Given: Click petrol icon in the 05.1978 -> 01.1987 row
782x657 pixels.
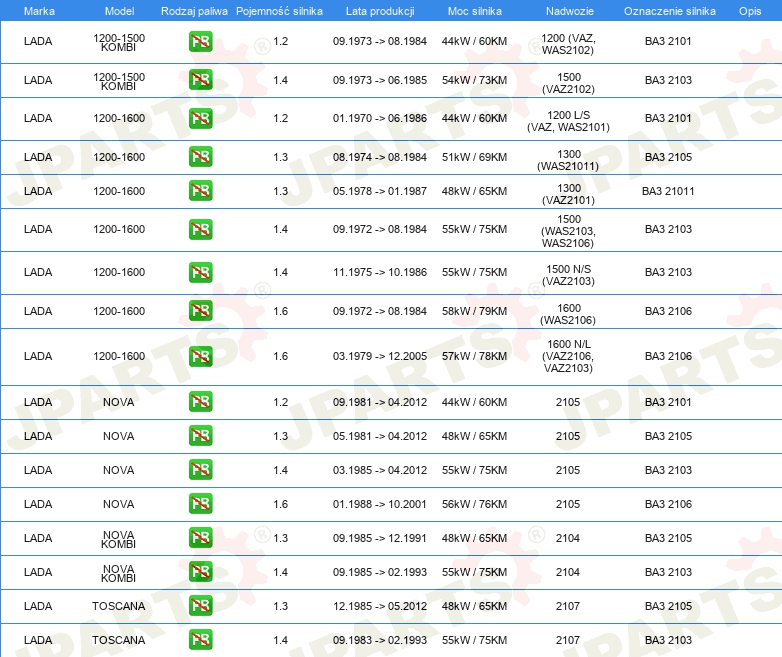Looking at the screenshot, I should click(200, 191).
